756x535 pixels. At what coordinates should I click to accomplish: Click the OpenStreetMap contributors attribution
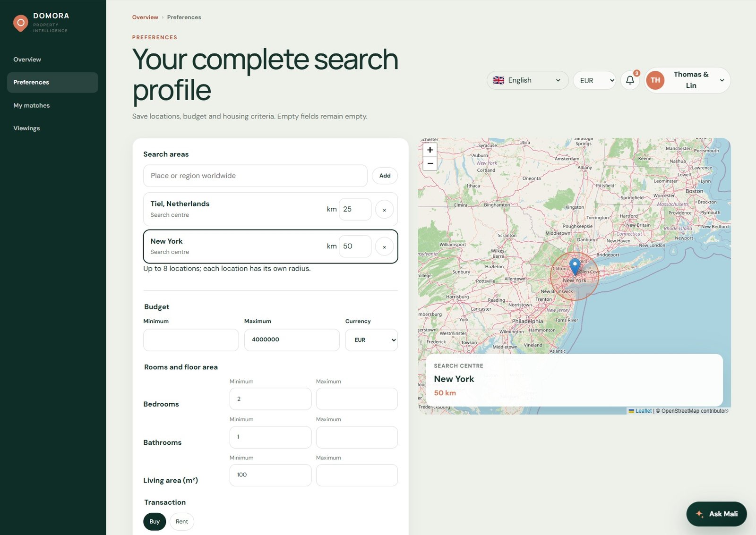[695, 411]
